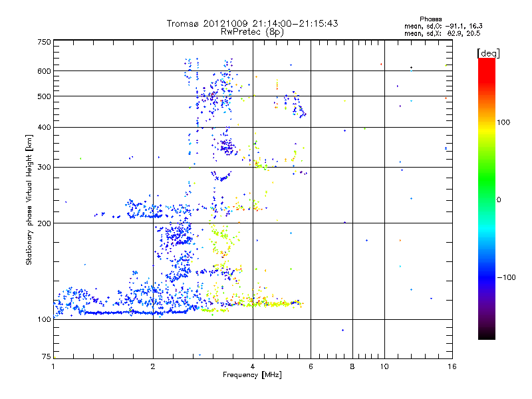Click the x-axis tick label '8'
Image resolution: width=532 pixels, height=399 pixels.
pos(352,366)
